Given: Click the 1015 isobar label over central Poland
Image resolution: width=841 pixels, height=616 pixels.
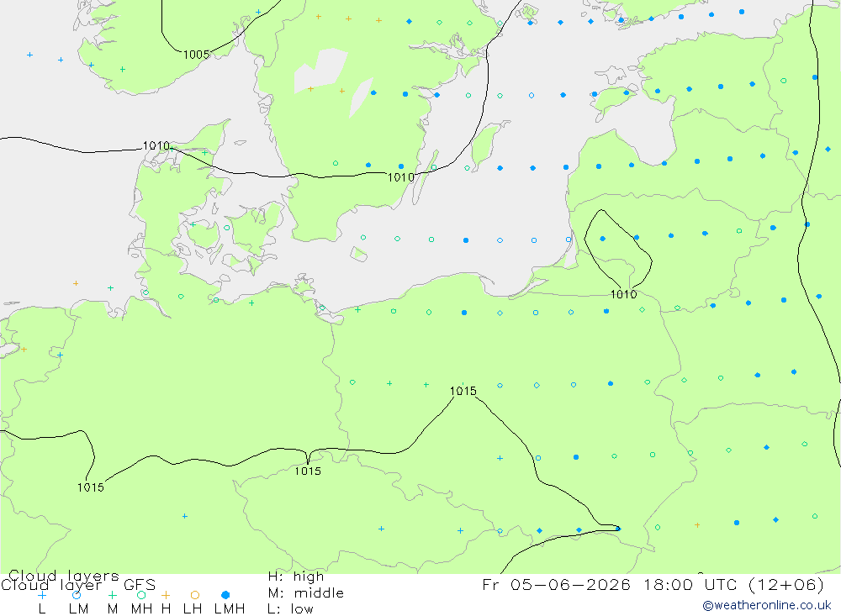Looking at the screenshot, I should [x=463, y=391].
